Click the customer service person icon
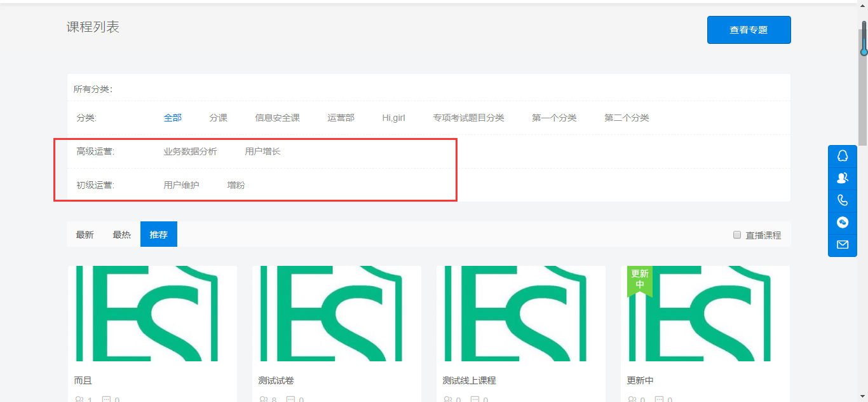 pyautogui.click(x=843, y=178)
